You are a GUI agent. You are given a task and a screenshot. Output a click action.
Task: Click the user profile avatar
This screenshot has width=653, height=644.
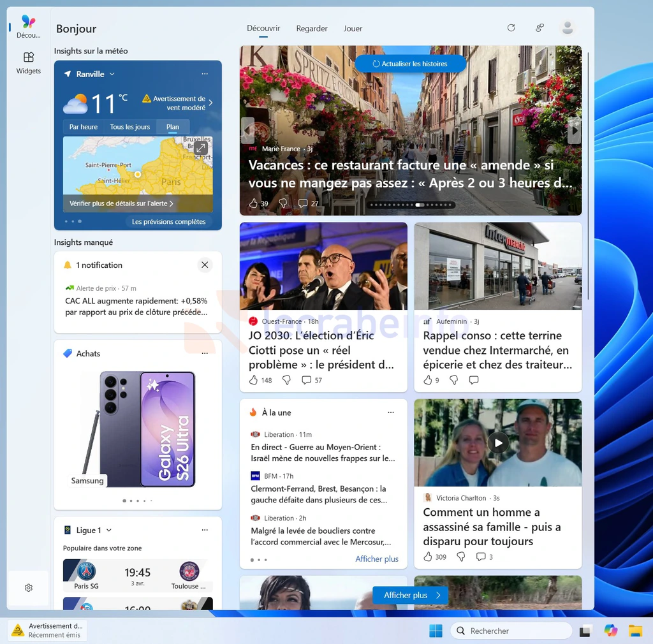pos(567,28)
